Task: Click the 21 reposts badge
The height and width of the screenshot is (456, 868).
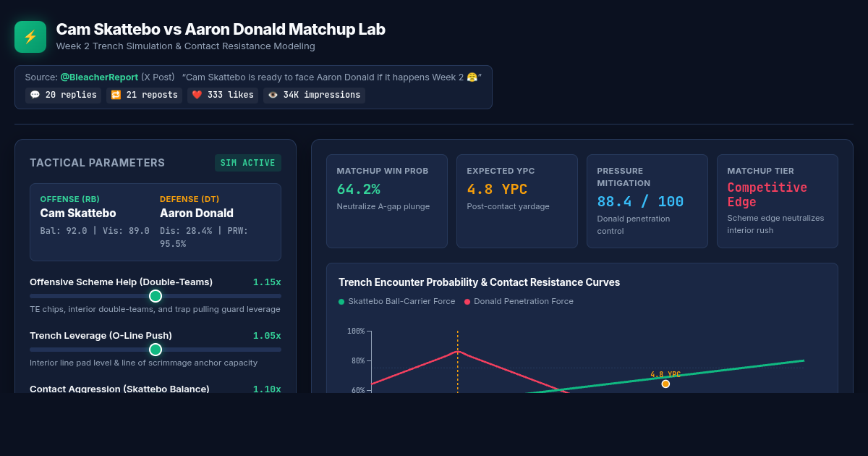Action: point(145,95)
